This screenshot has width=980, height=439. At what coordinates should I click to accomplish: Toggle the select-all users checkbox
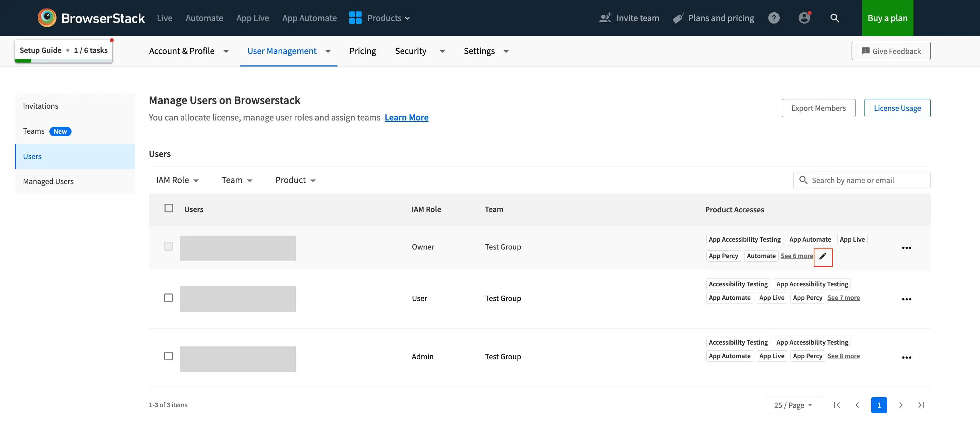168,208
